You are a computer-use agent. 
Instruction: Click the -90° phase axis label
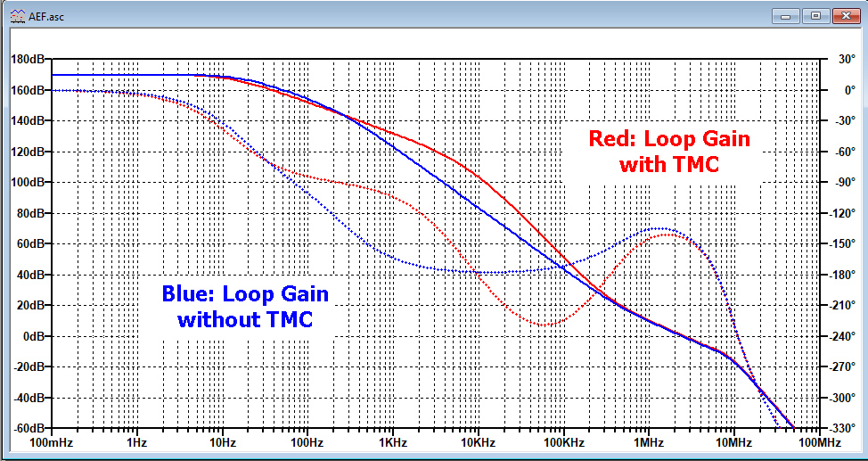pos(845,182)
